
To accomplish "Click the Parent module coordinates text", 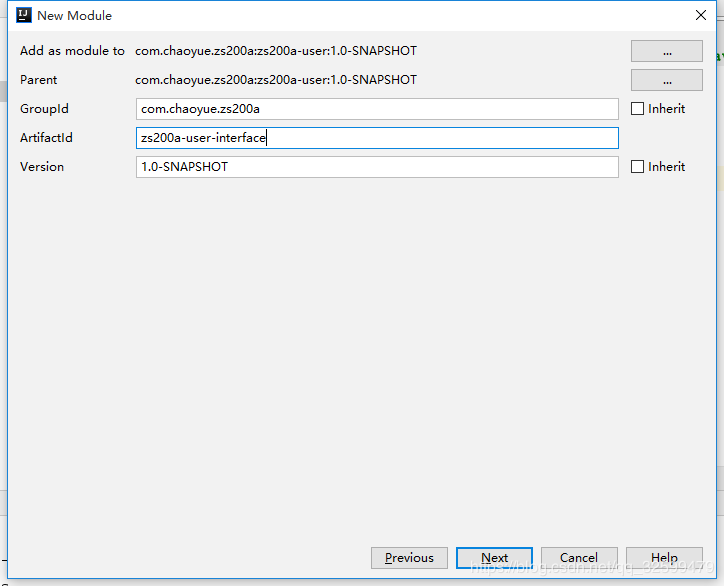I will [x=276, y=80].
